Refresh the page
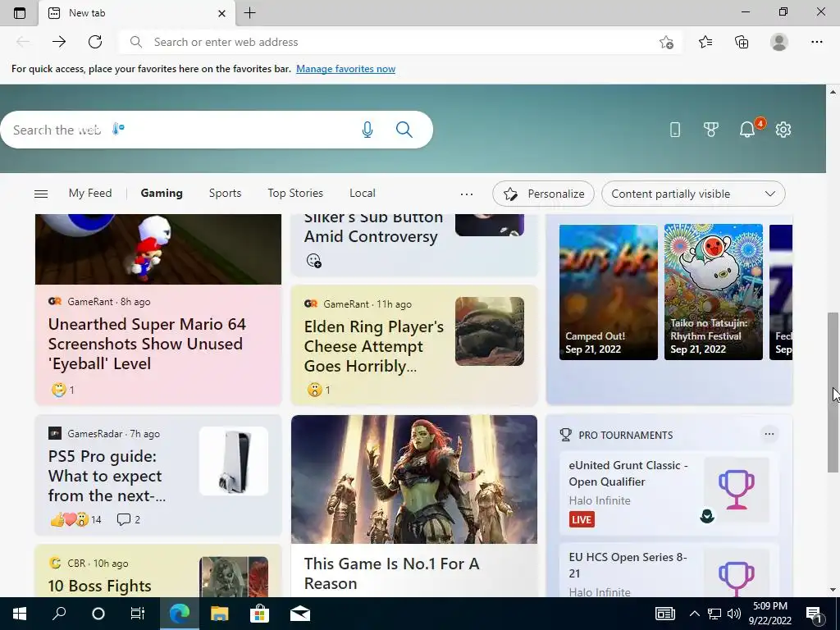The image size is (840, 630). [95, 42]
